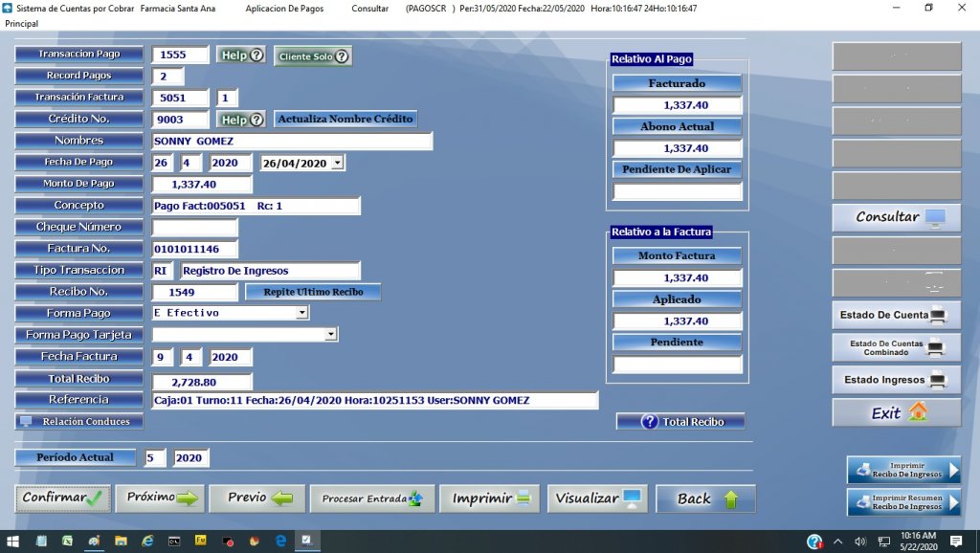980x553 pixels.
Task: Click the Previo back arrow button
Action: pos(257,498)
